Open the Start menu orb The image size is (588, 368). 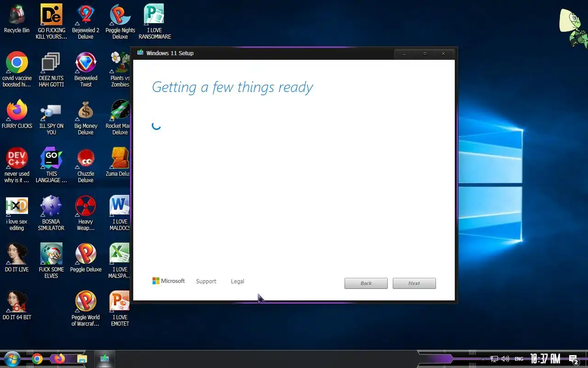pos(12,359)
